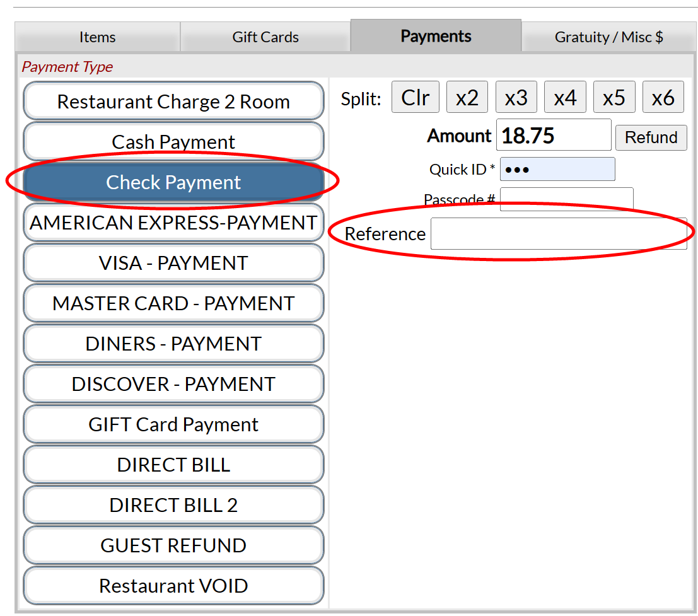Split the payment x6

pos(663,97)
